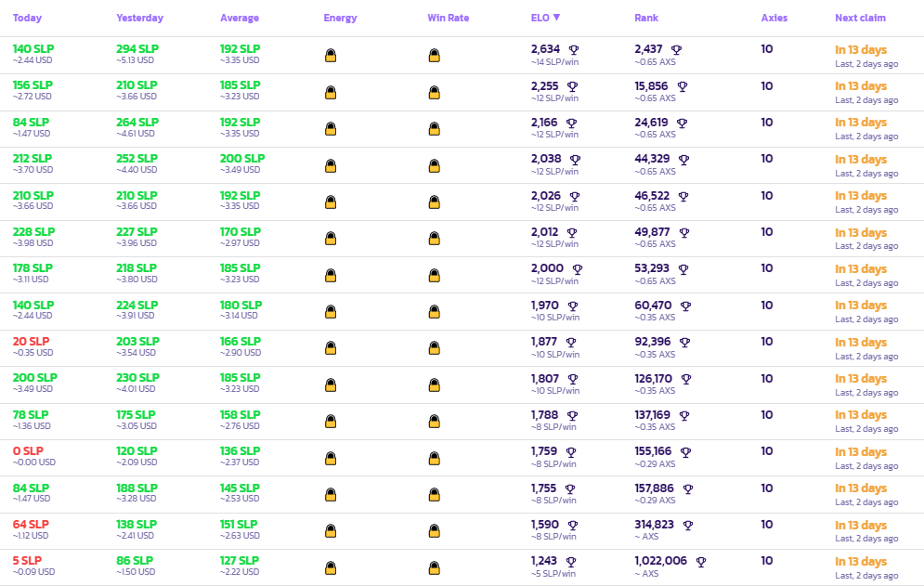Click the "127 SLP" average value
This screenshot has width=924, height=586.
pyautogui.click(x=240, y=561)
